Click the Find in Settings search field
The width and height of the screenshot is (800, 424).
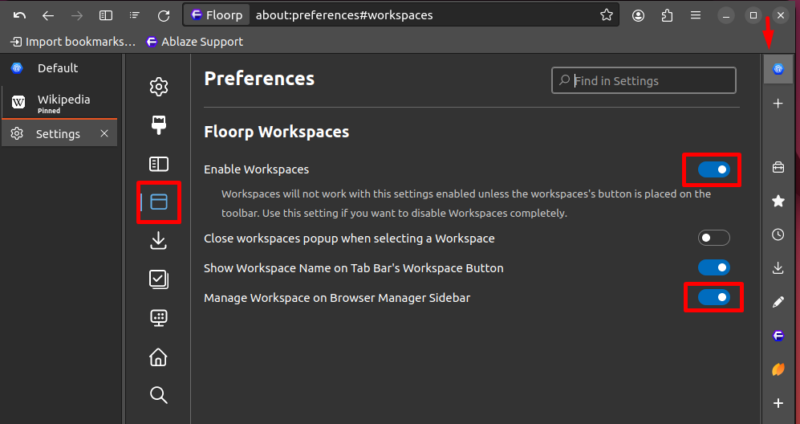[643, 81]
